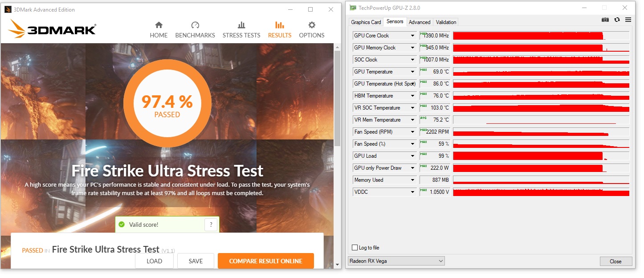Screen dimensions: 644x278
Task: Click GPU-Z screenshot camera icon
Action: 605,20
